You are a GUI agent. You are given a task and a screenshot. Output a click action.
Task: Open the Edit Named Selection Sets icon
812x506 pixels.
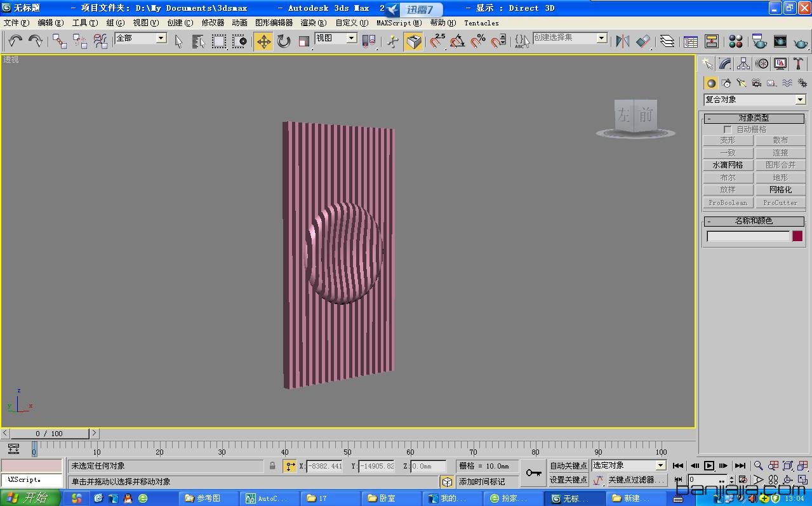[522, 41]
